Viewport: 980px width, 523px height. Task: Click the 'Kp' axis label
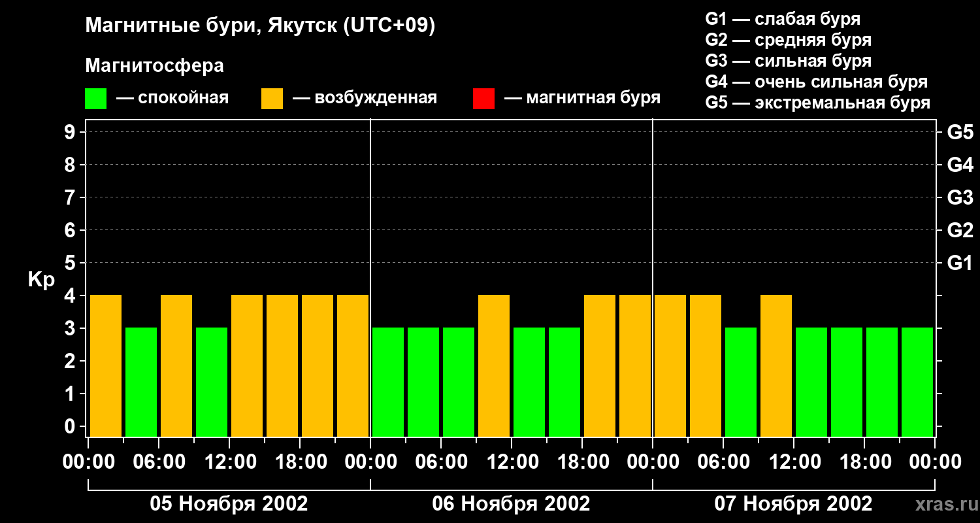[41, 280]
